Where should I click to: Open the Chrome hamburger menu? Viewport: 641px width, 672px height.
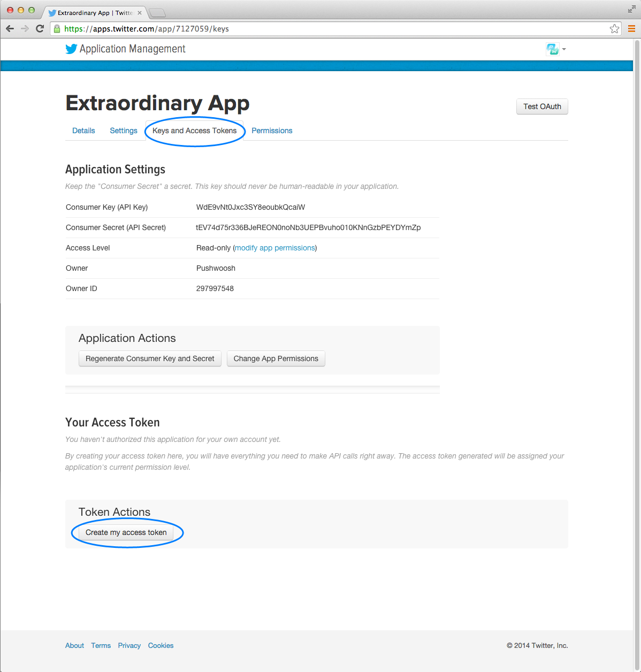click(x=631, y=29)
